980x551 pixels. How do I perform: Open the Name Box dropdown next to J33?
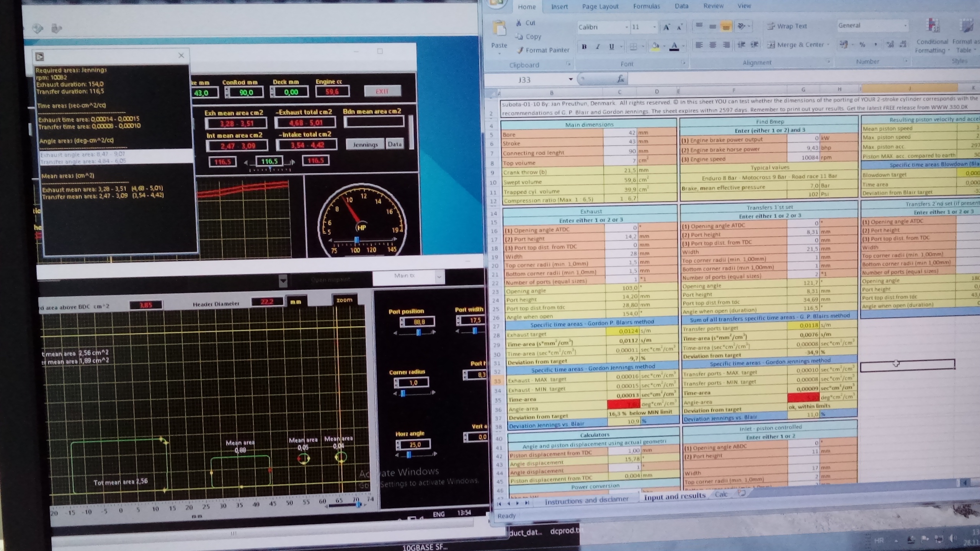pyautogui.click(x=570, y=79)
